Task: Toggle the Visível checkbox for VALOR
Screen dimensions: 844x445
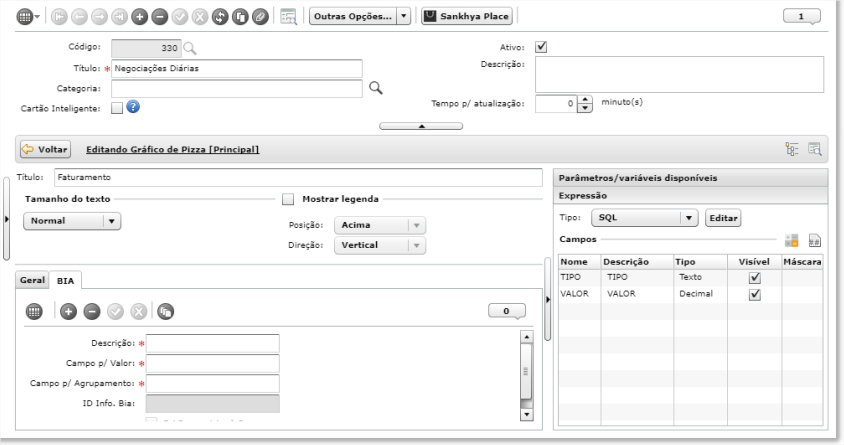Action: click(x=755, y=294)
